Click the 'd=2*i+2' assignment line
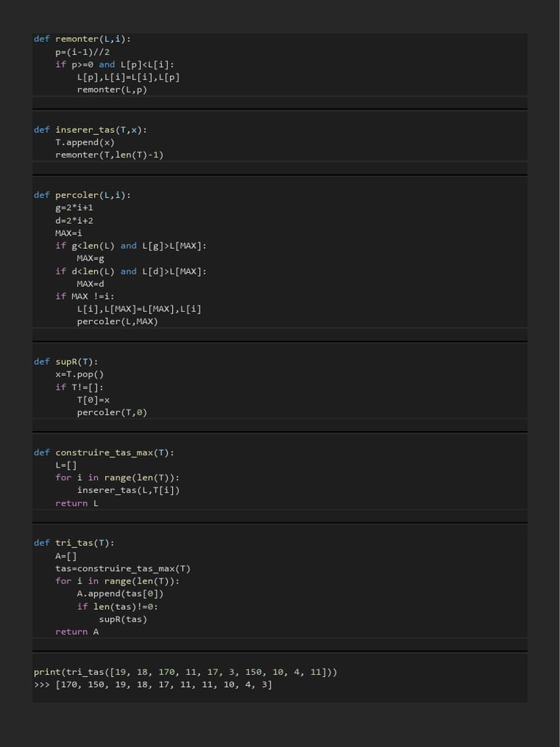 74,220
